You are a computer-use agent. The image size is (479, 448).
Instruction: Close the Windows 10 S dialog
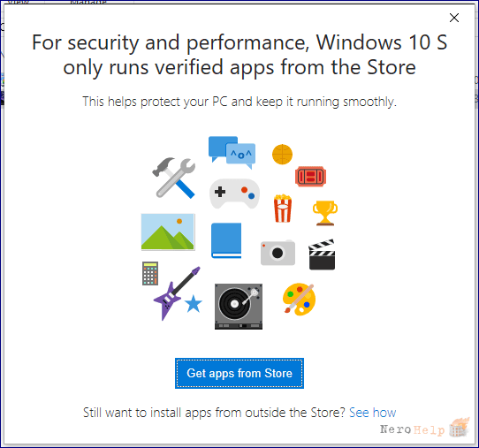coord(454,18)
